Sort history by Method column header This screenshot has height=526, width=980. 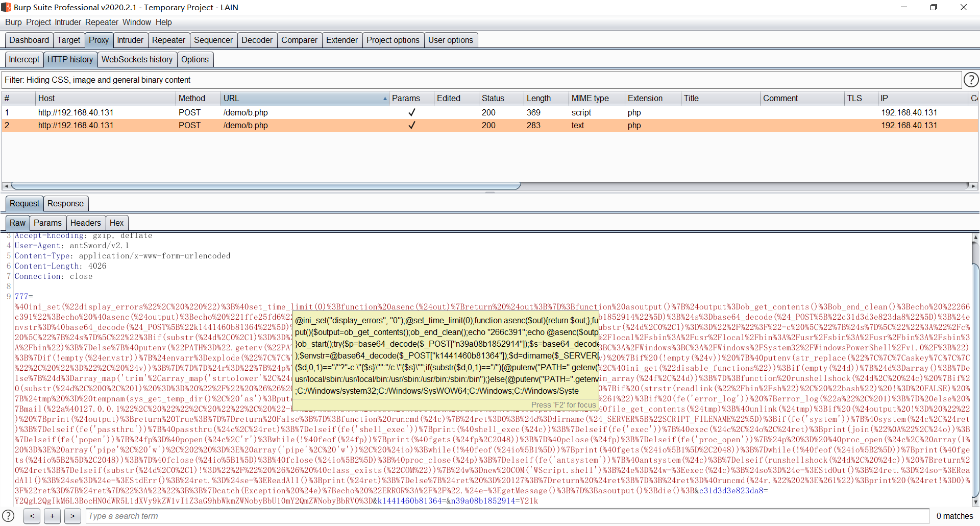pyautogui.click(x=198, y=98)
